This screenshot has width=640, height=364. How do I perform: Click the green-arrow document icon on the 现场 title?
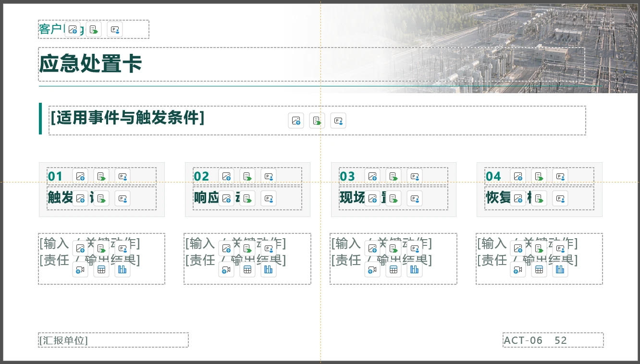click(x=394, y=198)
